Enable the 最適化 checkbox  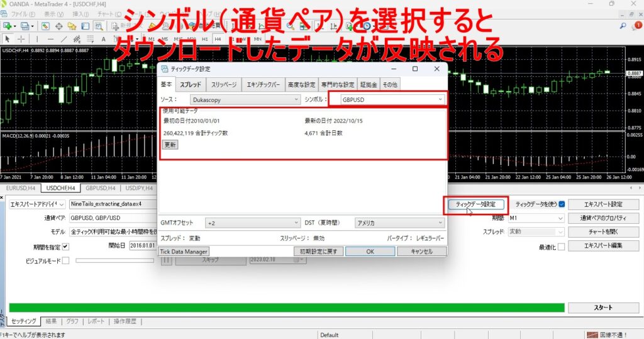coord(562,247)
